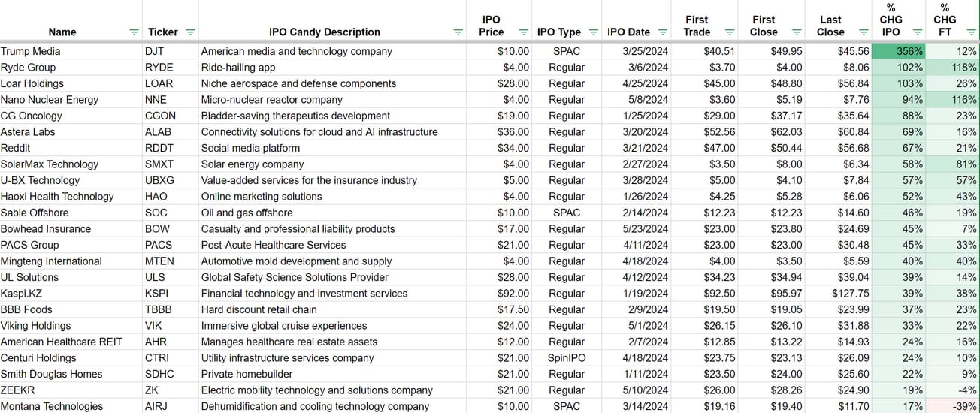Image resolution: width=980 pixels, height=413 pixels.
Task: Select the Trump Media name cell
Action: tap(71, 51)
